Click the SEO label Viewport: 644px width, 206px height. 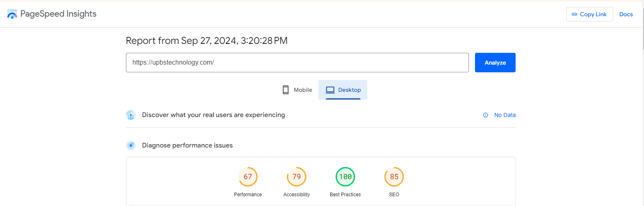point(394,195)
